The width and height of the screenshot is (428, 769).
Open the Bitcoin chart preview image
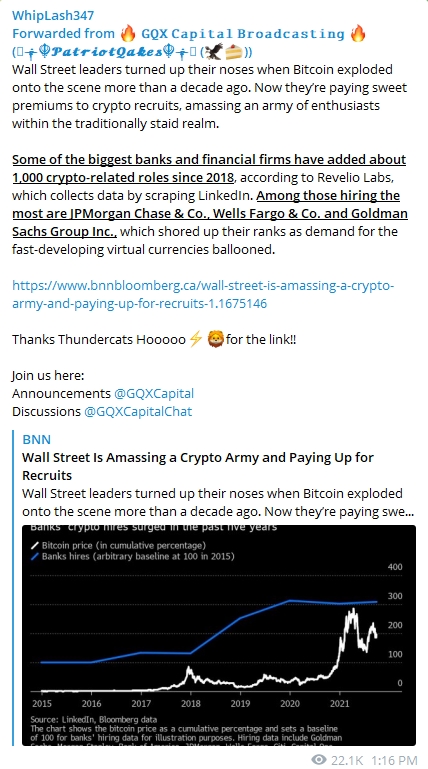click(x=219, y=635)
